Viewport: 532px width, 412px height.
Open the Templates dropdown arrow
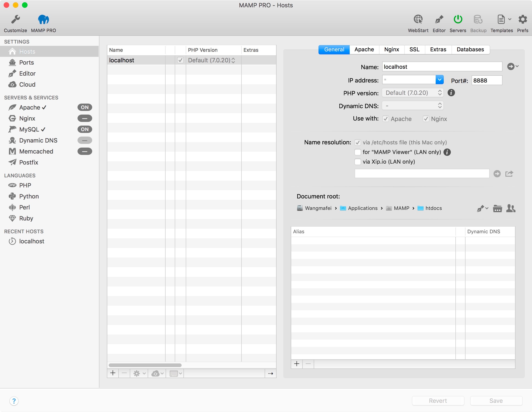[x=510, y=19]
